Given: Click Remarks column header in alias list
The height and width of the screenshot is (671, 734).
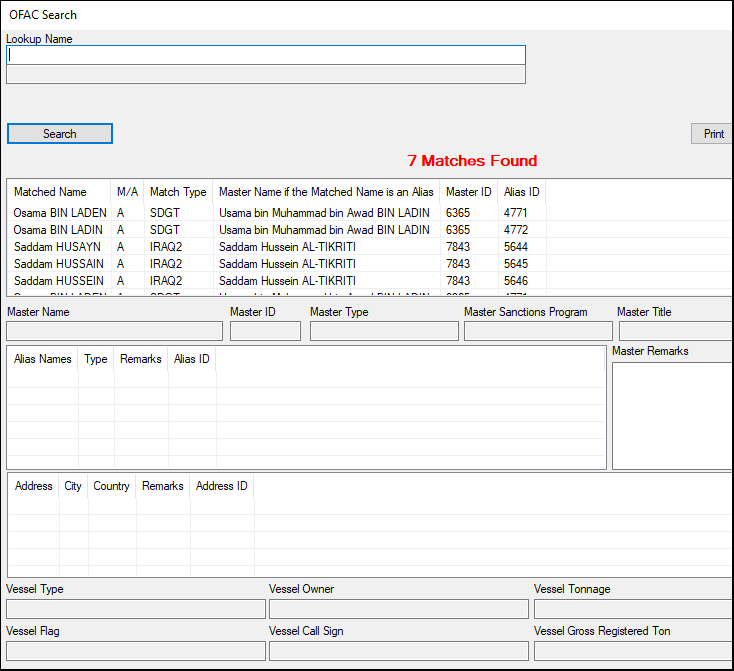Looking at the screenshot, I should (141, 359).
